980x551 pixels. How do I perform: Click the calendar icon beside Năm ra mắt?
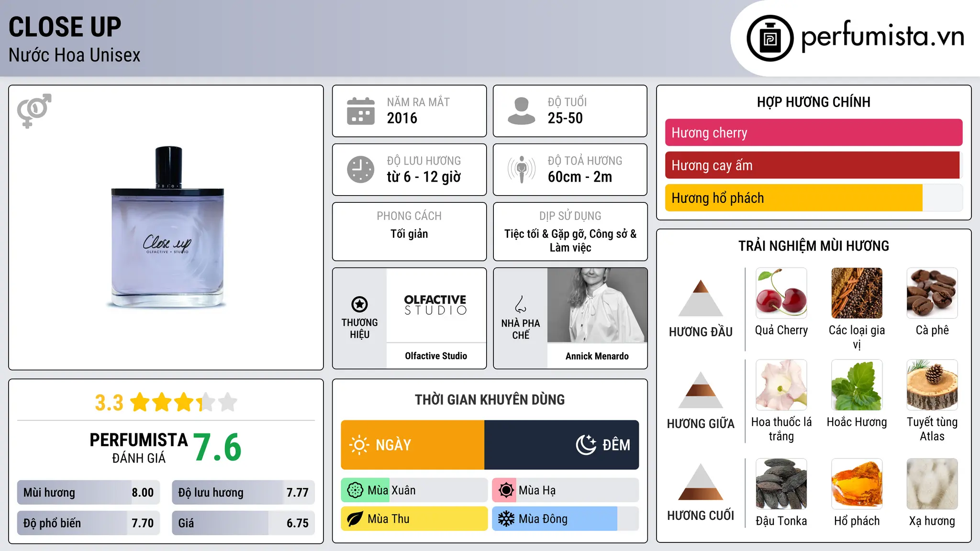pyautogui.click(x=361, y=111)
